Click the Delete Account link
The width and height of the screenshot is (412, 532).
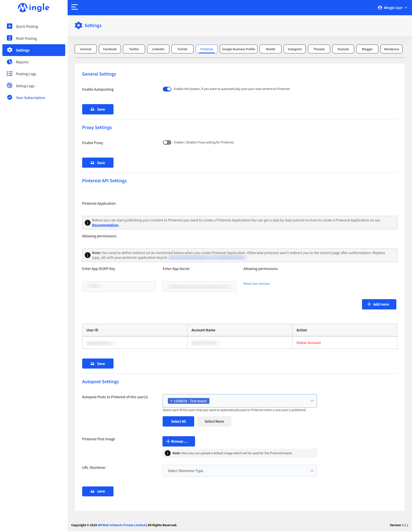308,342
